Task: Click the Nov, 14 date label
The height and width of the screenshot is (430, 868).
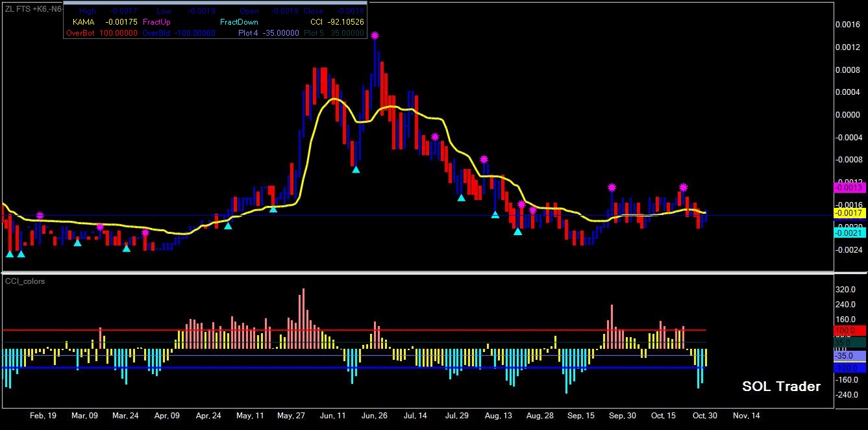Action: 746,415
